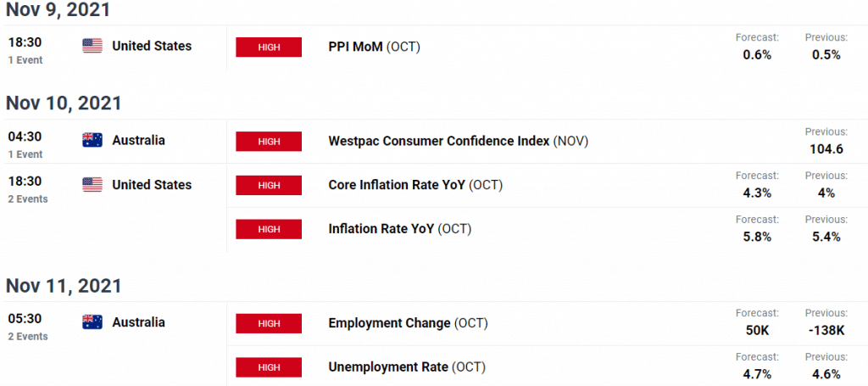Click the US flag beside PPI MoM
868x386 pixels.
click(x=92, y=46)
